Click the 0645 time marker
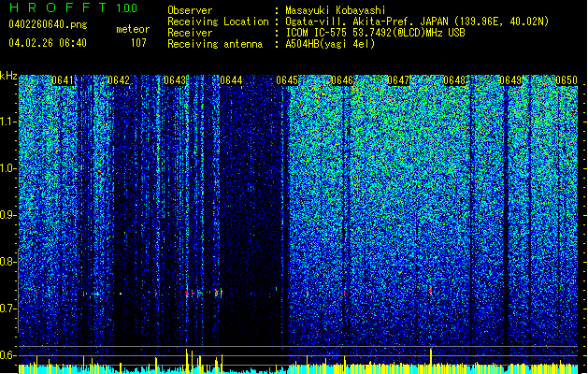Screen dimensions: 588x374 (287, 80)
